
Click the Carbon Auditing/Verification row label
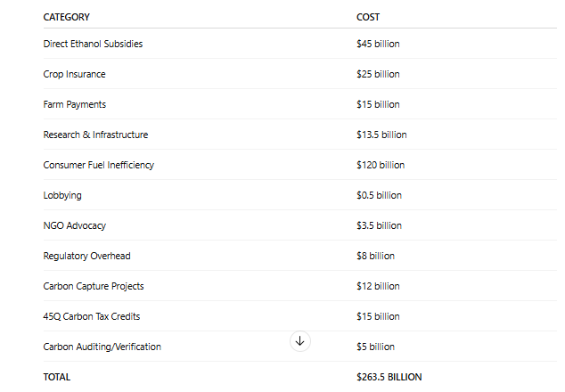102,347
